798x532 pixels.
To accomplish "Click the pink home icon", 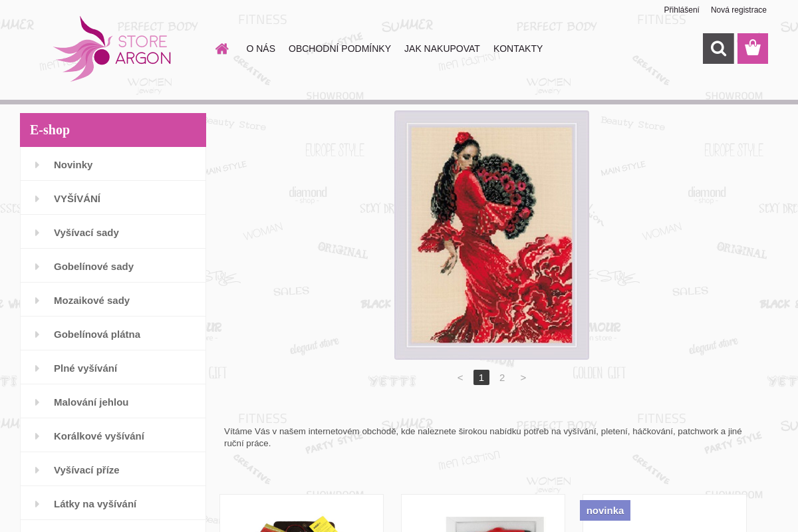I will [222, 49].
